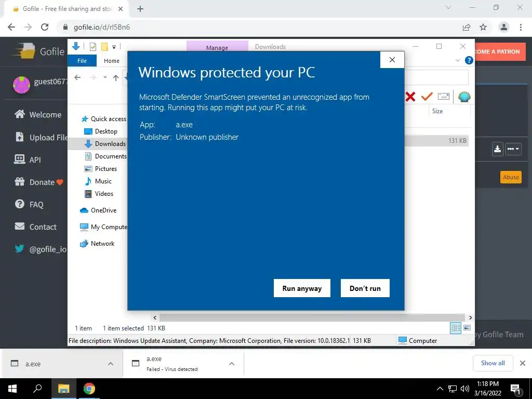532x399 pixels.
Task: Click the Run anyway button
Action: (x=302, y=288)
